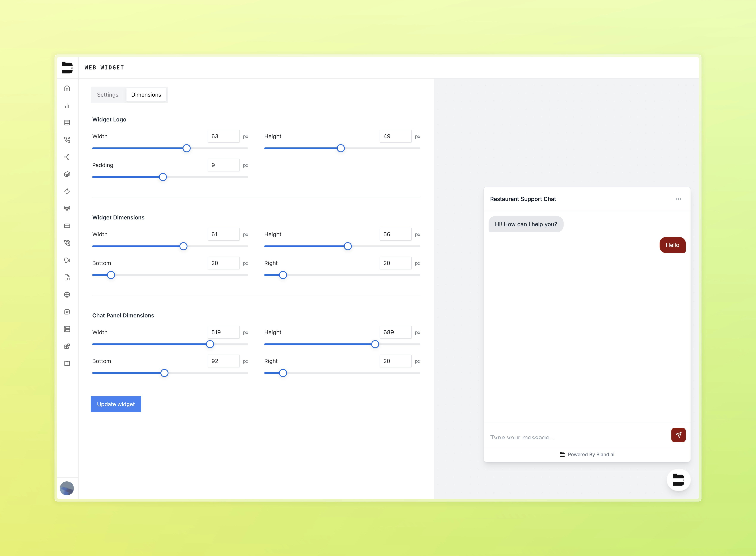Focus the Widget Dimensions Height field showing 56
The image size is (756, 556).
396,234
